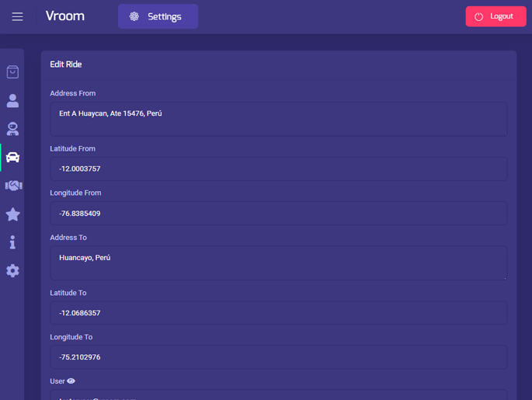Click the shopping bag sidebar icon
Viewport: 532px width, 400px height.
(x=12, y=72)
